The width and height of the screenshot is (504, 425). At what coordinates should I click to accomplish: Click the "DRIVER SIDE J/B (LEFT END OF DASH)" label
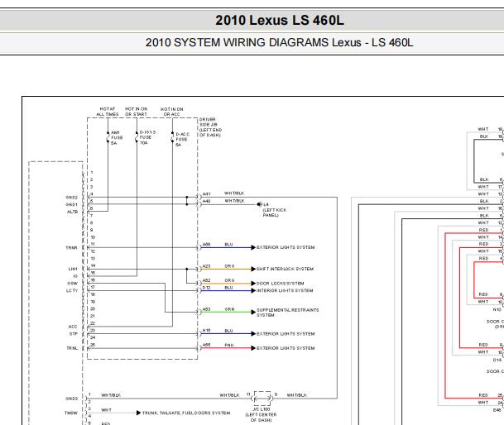point(210,127)
